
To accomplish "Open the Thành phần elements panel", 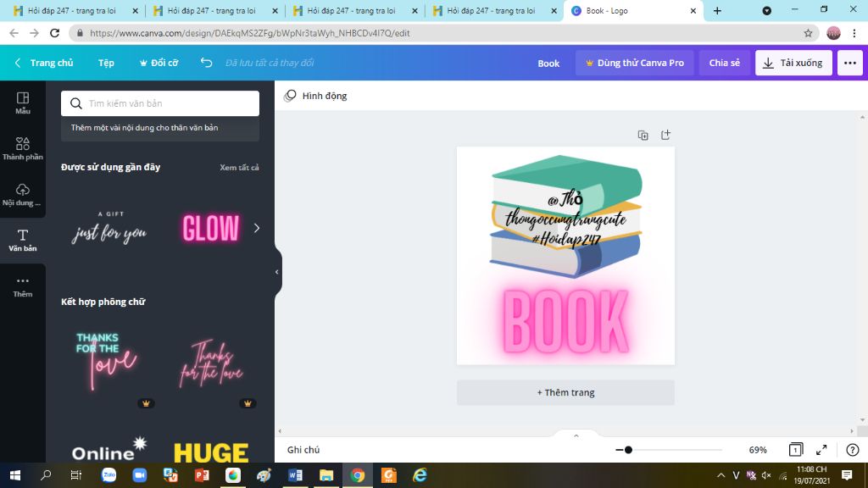I will pyautogui.click(x=23, y=149).
